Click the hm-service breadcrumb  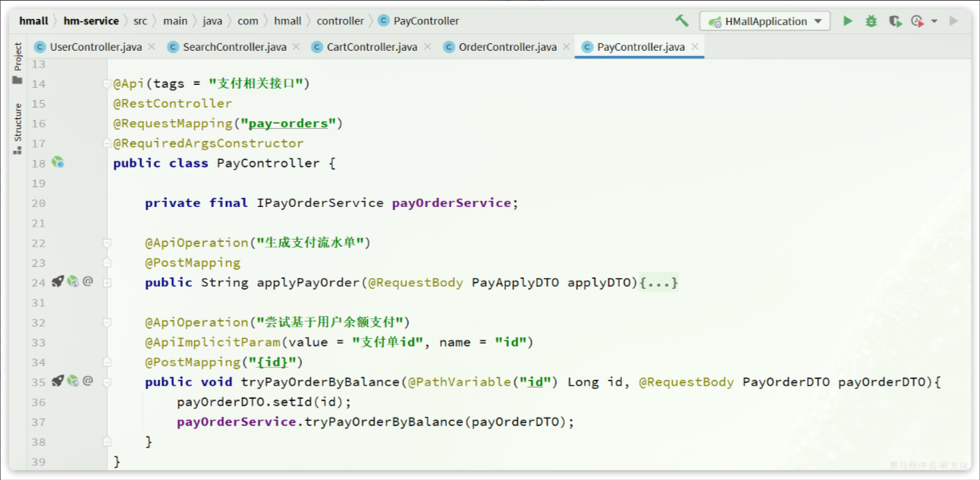click(91, 21)
